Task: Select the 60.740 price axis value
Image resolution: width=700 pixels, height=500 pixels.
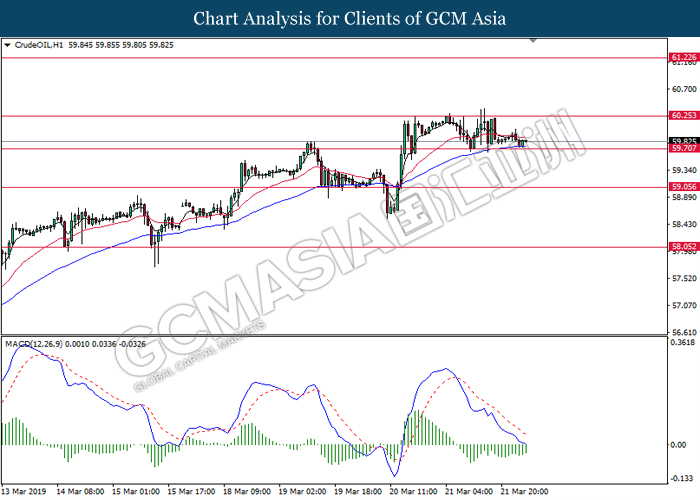Action: (683, 88)
